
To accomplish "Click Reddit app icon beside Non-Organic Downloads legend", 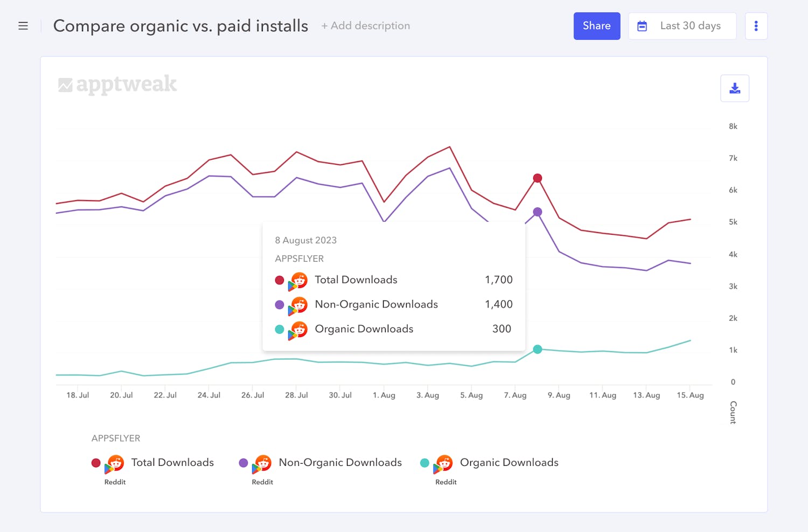I will pos(262,463).
